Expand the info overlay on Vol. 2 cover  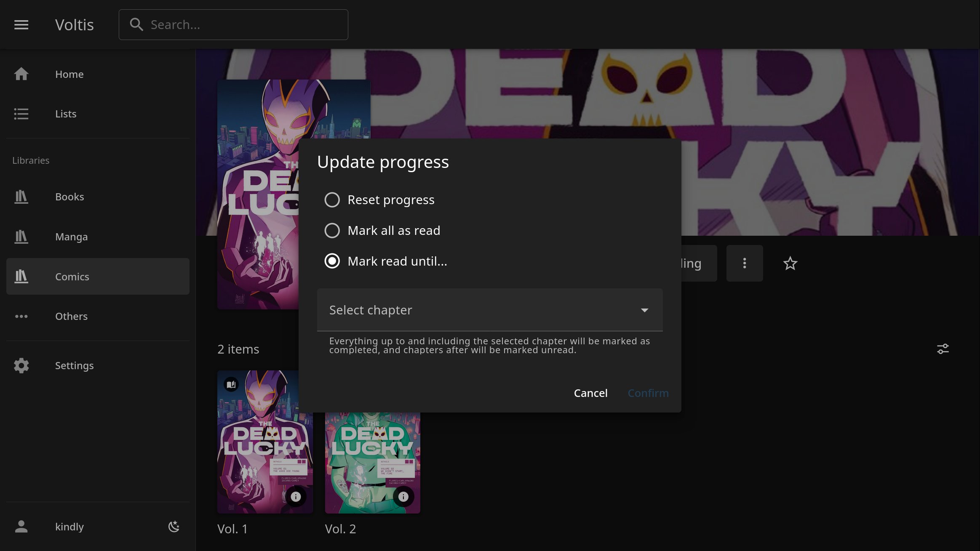pos(403,496)
